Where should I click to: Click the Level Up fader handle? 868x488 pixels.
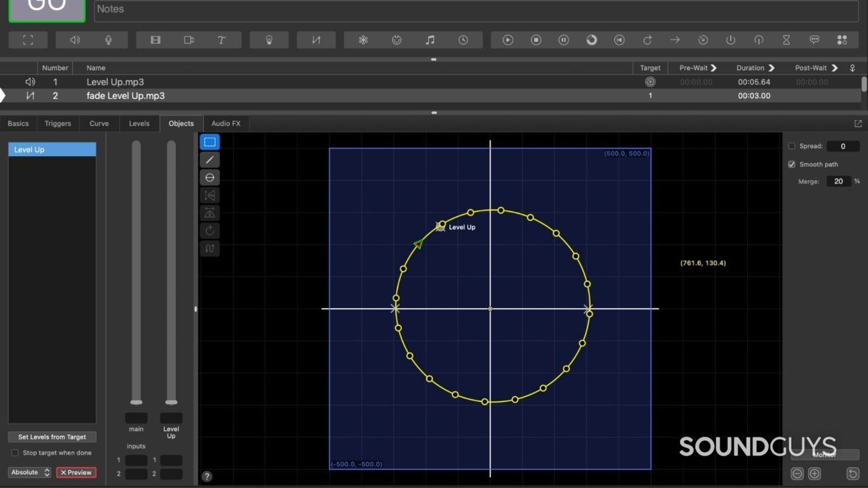171,402
